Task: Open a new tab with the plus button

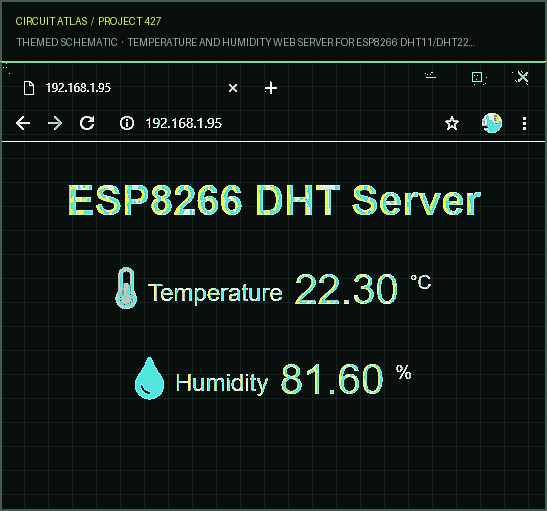Action: tap(271, 88)
